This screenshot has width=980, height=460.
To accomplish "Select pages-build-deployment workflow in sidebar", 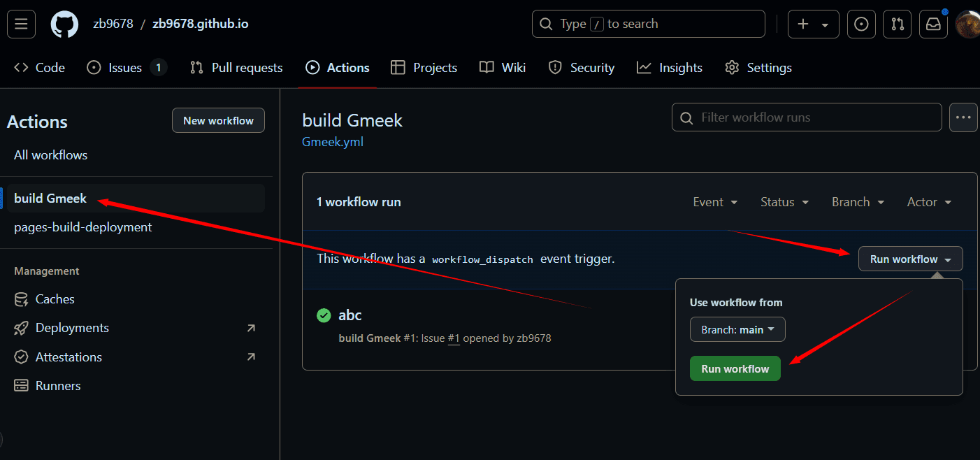I will point(83,227).
